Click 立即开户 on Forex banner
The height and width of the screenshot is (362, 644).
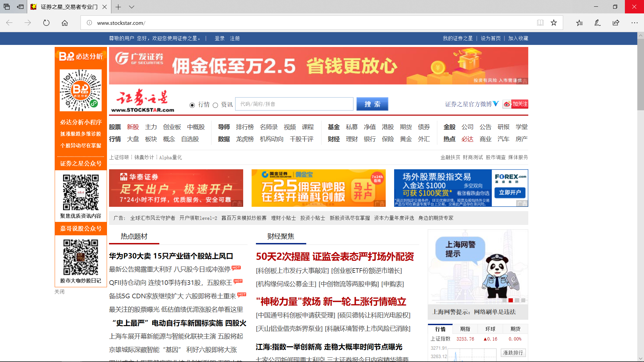click(510, 192)
